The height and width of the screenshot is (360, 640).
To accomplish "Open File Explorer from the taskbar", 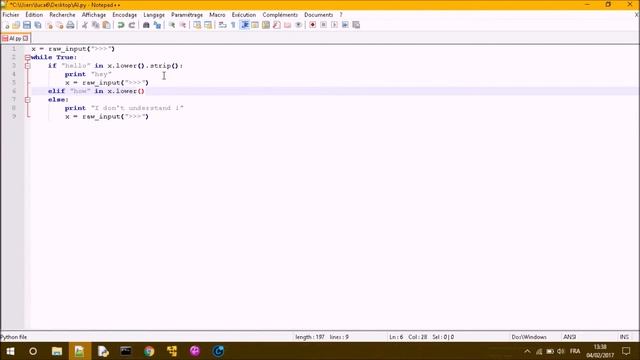I will coord(57,351).
